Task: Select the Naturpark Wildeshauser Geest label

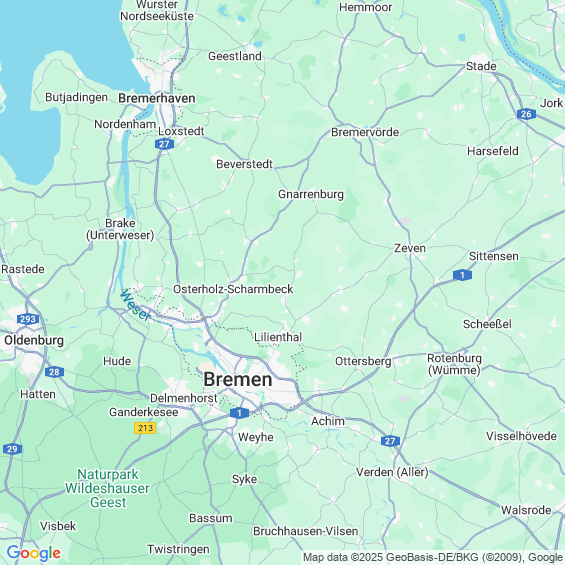Action: pos(108,488)
